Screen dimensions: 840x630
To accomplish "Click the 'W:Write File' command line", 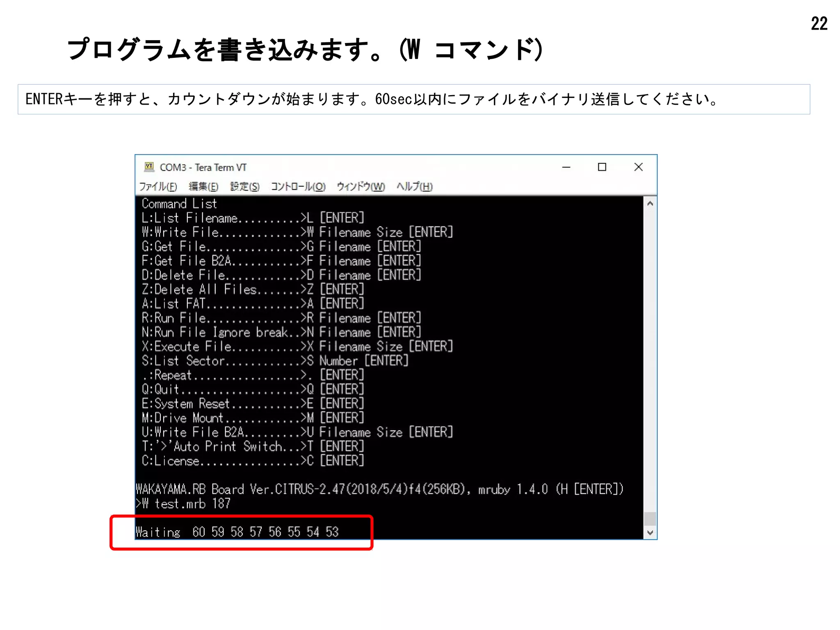I will pyautogui.click(x=297, y=232).
